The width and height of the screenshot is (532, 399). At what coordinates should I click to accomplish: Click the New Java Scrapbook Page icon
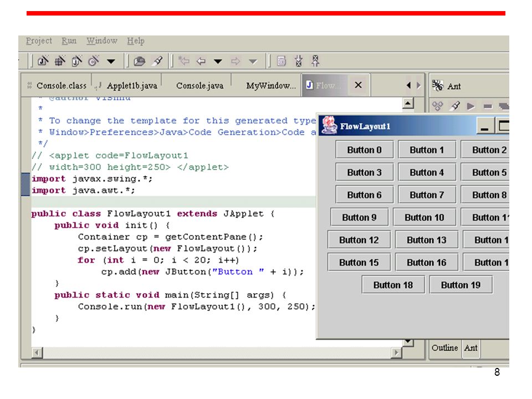[76, 61]
